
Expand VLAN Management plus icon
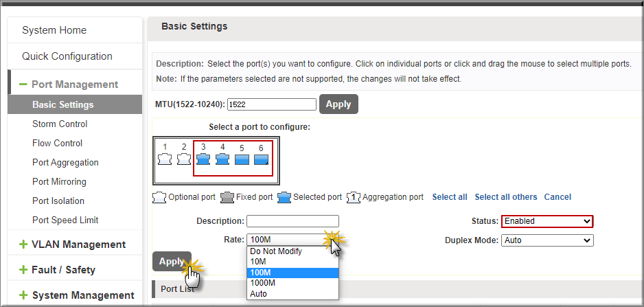pos(23,245)
